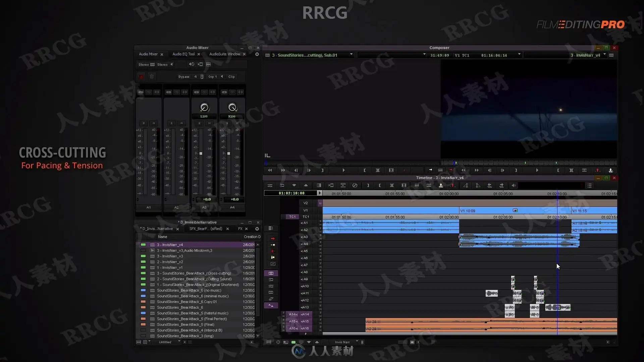Play the record monitor in Composer
Image resolution: width=644 pixels, height=362 pixels.
537,170
